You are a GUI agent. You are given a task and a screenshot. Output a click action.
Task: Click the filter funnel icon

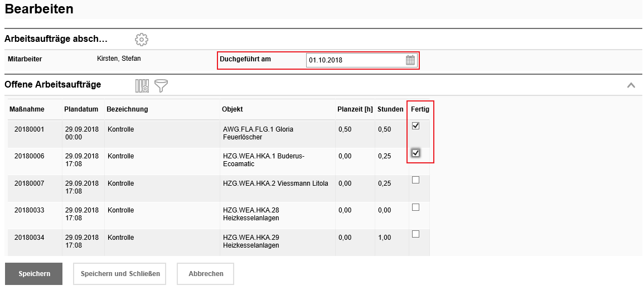point(161,85)
